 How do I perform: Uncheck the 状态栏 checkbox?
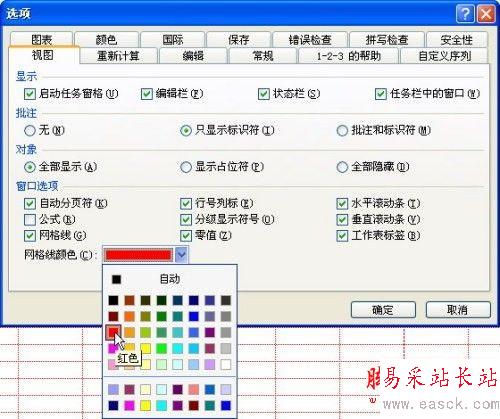[264, 94]
